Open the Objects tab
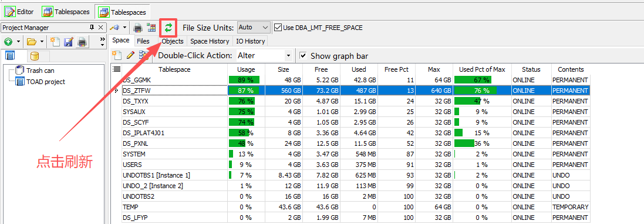Screen dimensions: 644x224 [x=173, y=41]
